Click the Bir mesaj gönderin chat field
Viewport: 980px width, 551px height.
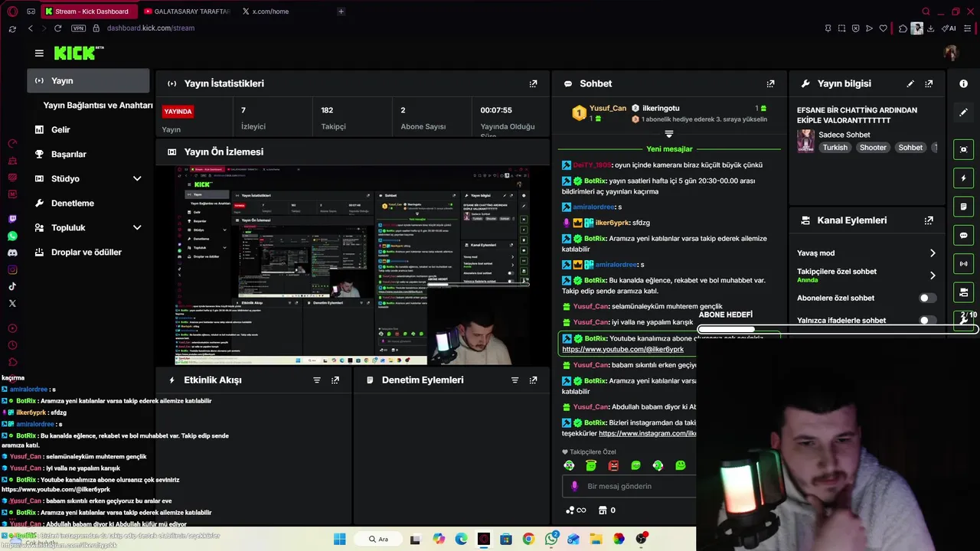click(629, 486)
